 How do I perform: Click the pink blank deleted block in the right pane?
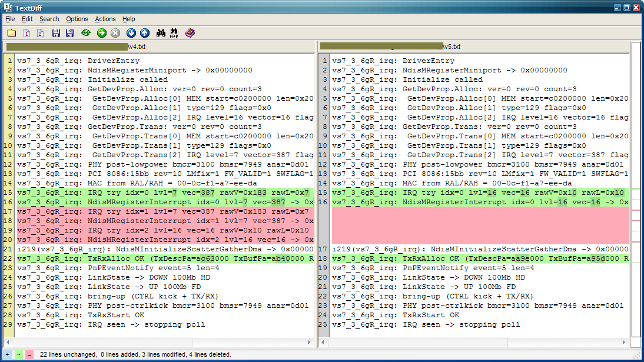click(x=480, y=225)
